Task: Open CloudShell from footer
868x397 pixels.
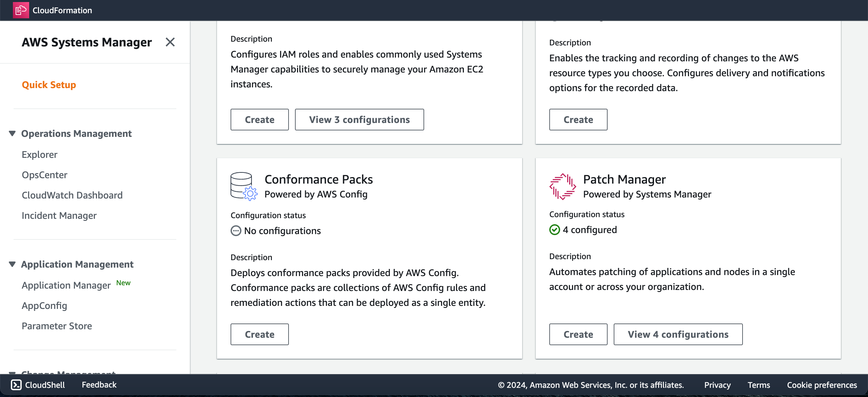Action: pyautogui.click(x=38, y=385)
